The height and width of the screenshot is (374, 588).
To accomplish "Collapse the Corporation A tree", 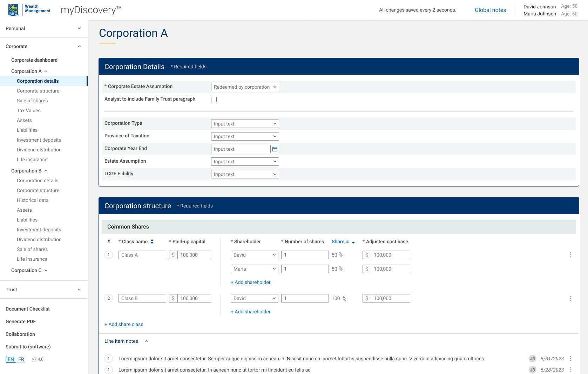I will click(46, 71).
